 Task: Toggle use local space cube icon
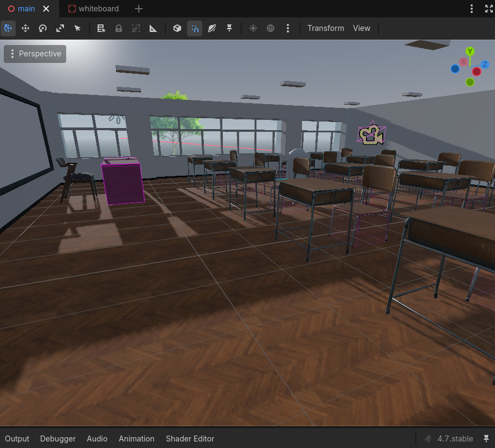[x=177, y=28]
